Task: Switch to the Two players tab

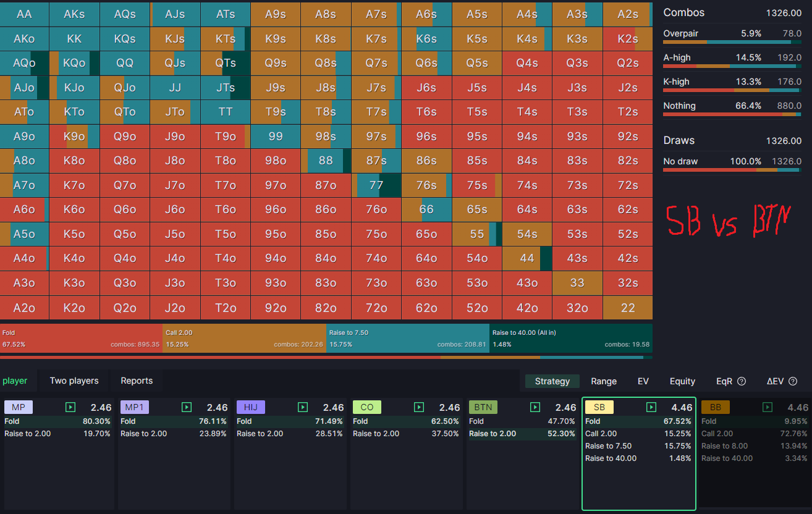Action: click(74, 381)
